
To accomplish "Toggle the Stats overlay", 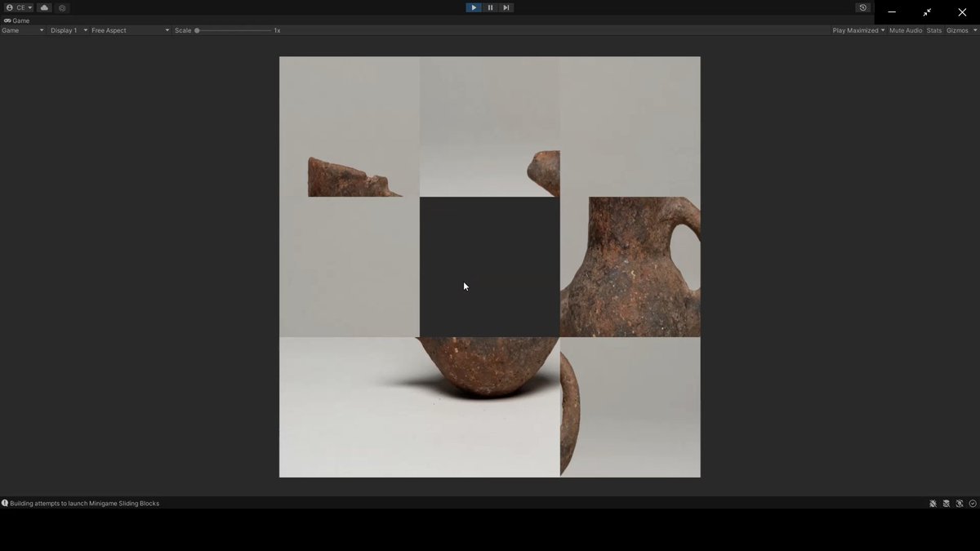I will 933,30.
